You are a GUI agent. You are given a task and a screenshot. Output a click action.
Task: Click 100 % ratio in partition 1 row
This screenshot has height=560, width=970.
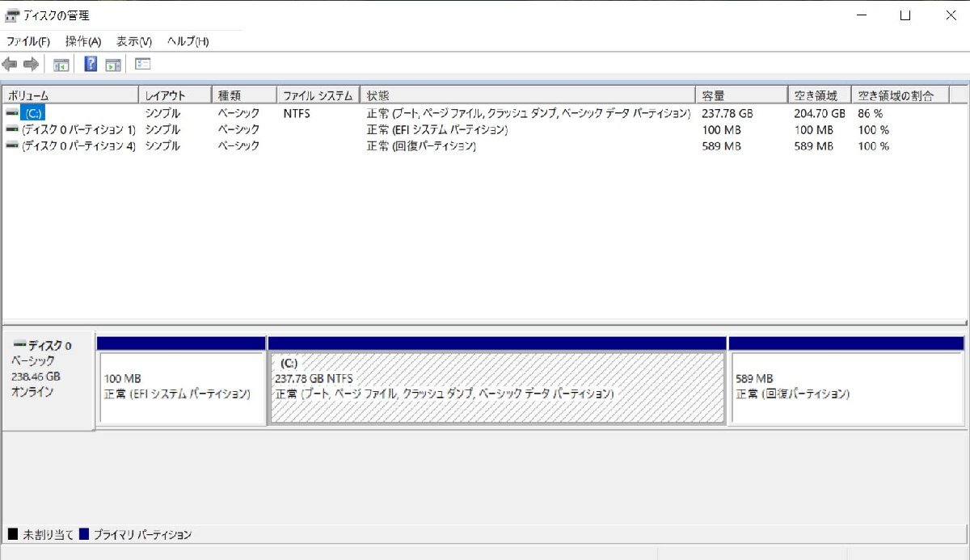[x=874, y=130]
